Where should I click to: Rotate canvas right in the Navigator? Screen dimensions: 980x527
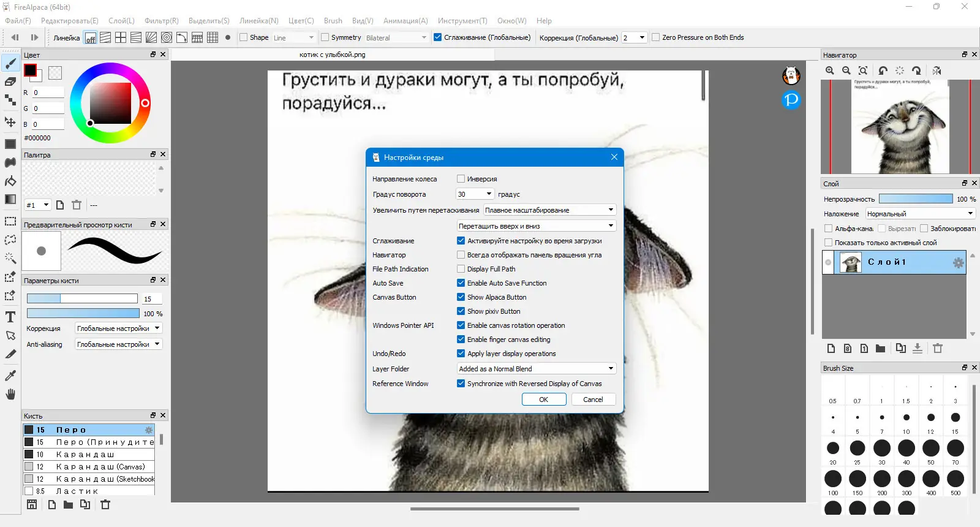pyautogui.click(x=916, y=70)
